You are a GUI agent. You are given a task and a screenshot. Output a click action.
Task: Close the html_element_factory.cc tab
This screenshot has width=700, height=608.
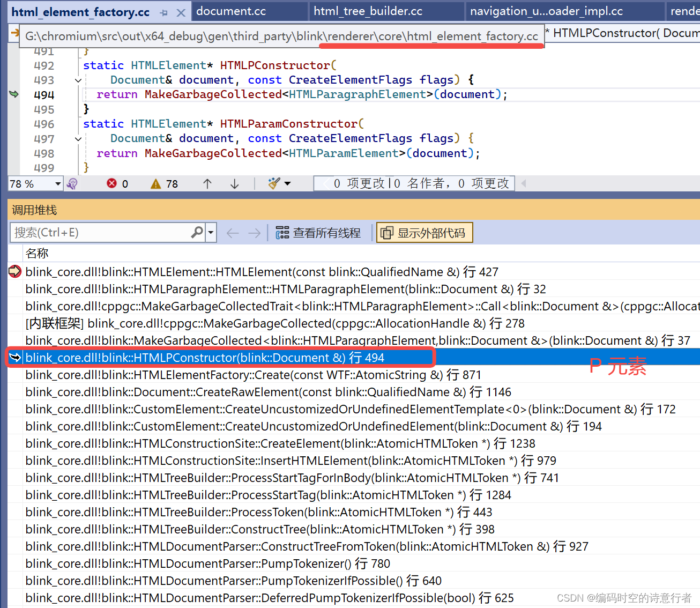click(181, 12)
